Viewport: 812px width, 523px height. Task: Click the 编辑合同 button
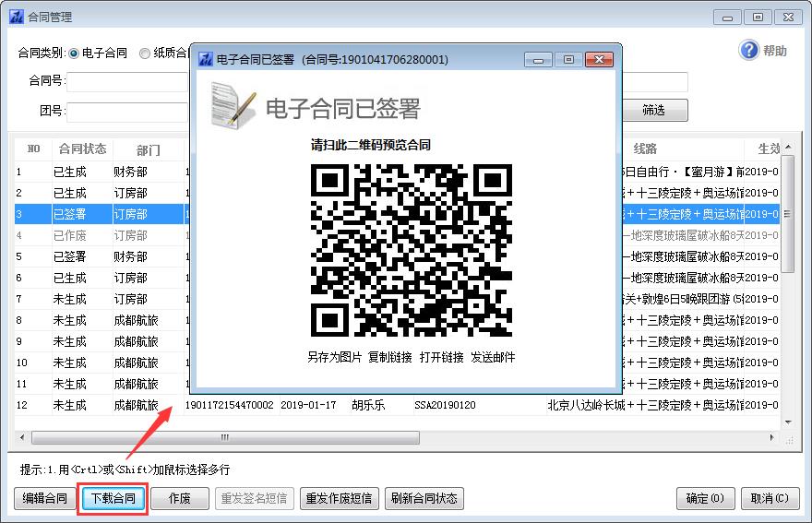(x=44, y=498)
